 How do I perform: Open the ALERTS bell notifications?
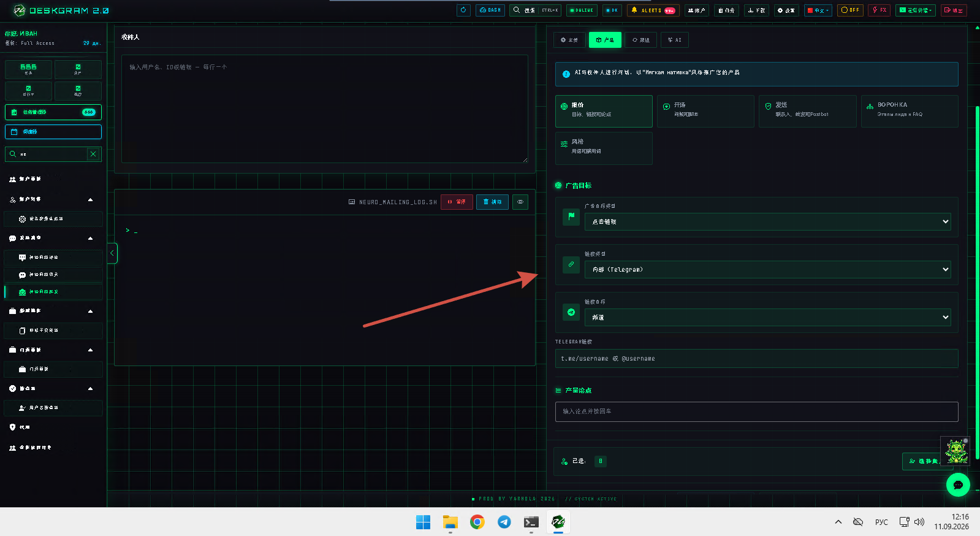pos(653,10)
